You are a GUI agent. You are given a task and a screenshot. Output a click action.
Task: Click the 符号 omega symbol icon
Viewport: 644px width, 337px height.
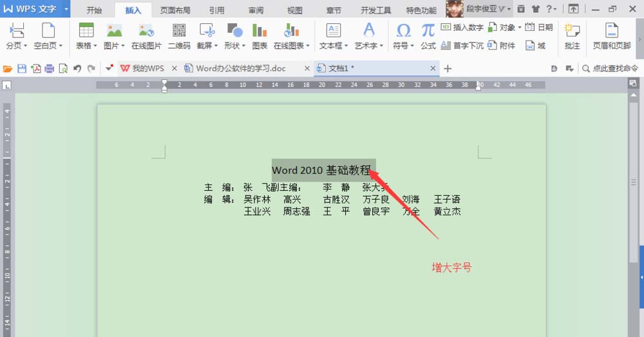pyautogui.click(x=403, y=31)
